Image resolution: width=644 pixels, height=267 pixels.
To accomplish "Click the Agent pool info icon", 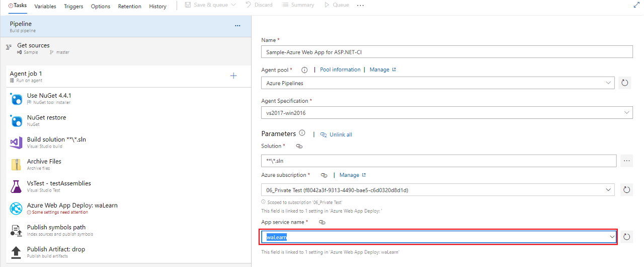I will coord(304,70).
